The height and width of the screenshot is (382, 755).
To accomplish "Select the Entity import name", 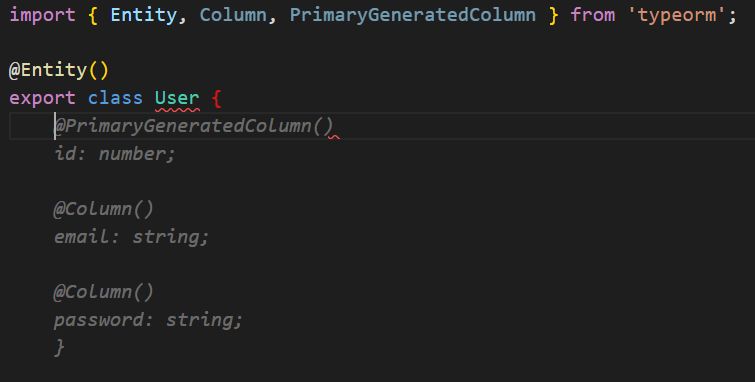I will pyautogui.click(x=143, y=15).
